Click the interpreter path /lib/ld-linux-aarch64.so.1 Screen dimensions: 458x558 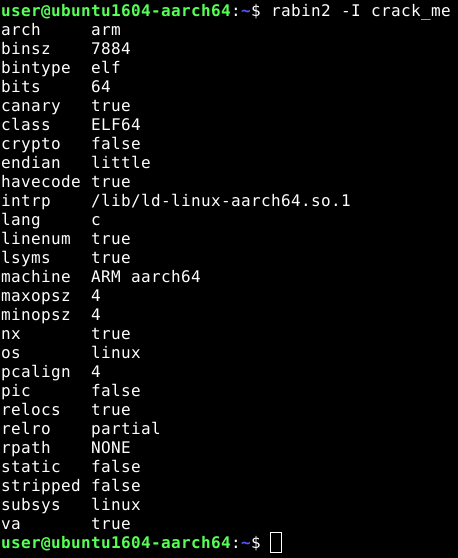(x=221, y=201)
